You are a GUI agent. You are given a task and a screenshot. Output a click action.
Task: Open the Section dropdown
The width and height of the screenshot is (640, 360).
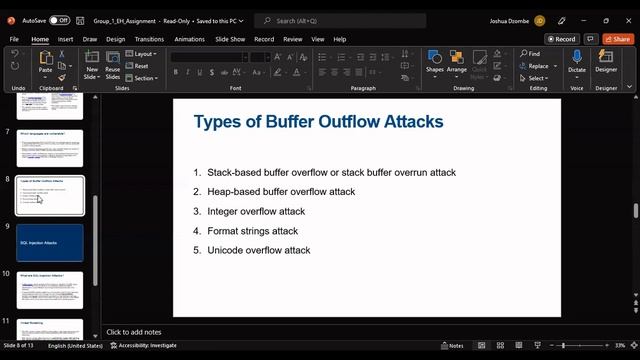(142, 78)
